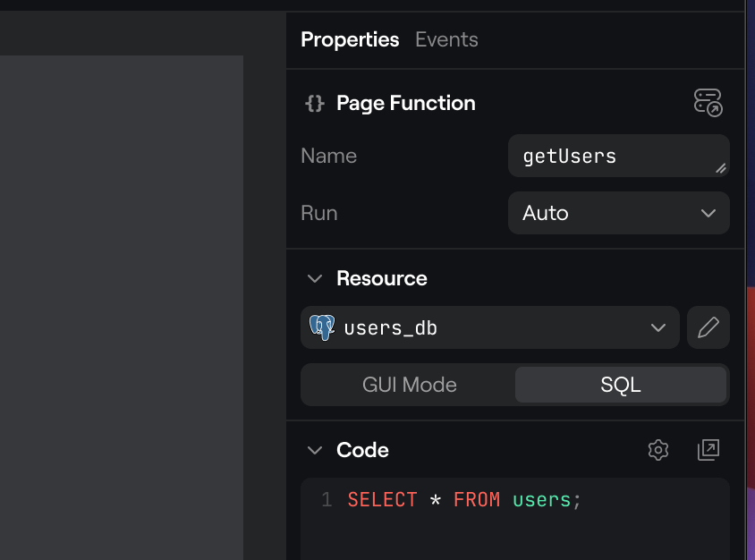The width and height of the screenshot is (755, 560).
Task: Click the Page Function heading text
Action: (405, 104)
